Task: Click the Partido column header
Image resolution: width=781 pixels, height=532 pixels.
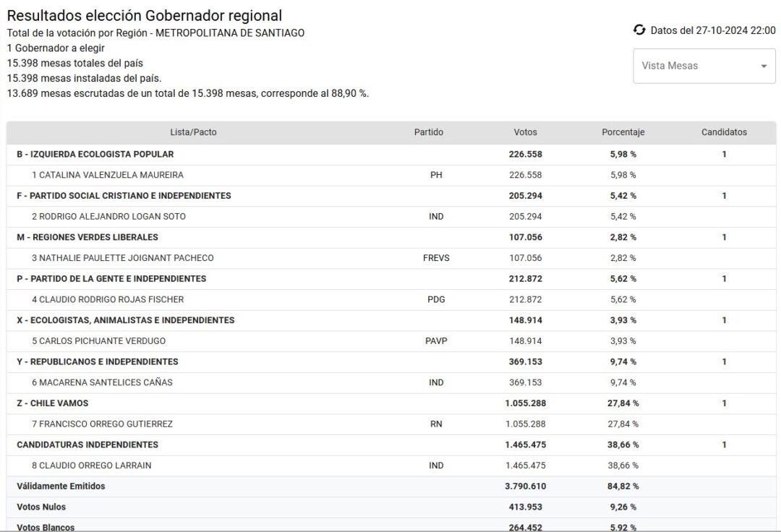Action: pos(428,132)
